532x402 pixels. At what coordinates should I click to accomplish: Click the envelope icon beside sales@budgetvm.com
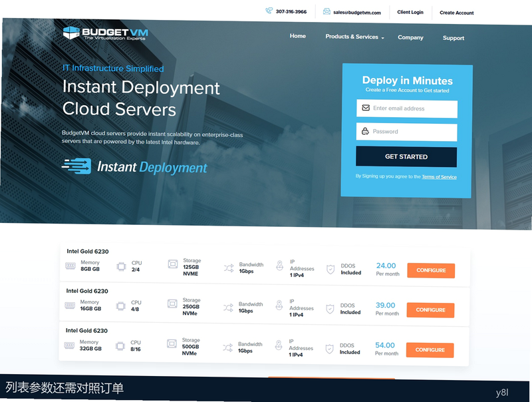(x=327, y=11)
